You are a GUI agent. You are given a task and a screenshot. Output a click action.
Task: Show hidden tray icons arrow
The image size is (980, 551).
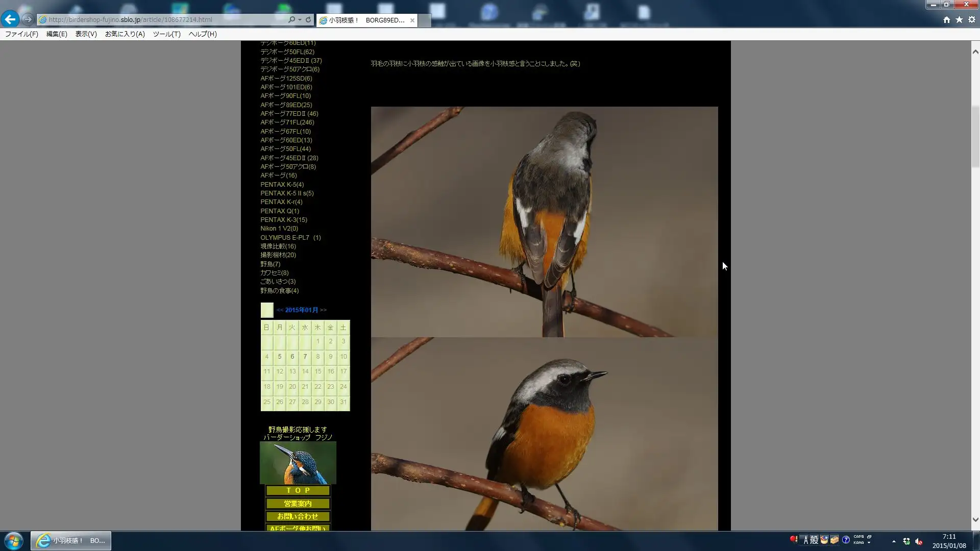pyautogui.click(x=894, y=541)
